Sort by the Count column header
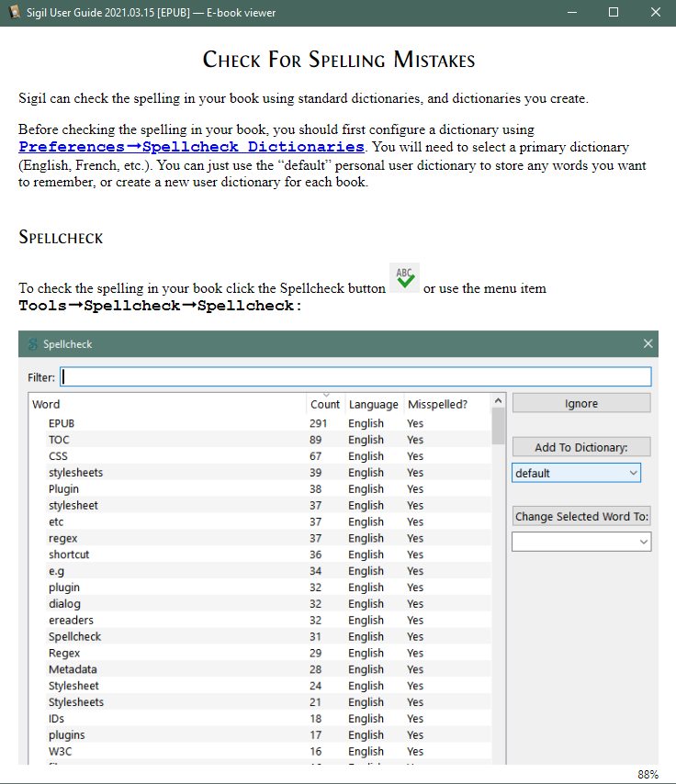The width and height of the screenshot is (676, 784). tap(325, 404)
